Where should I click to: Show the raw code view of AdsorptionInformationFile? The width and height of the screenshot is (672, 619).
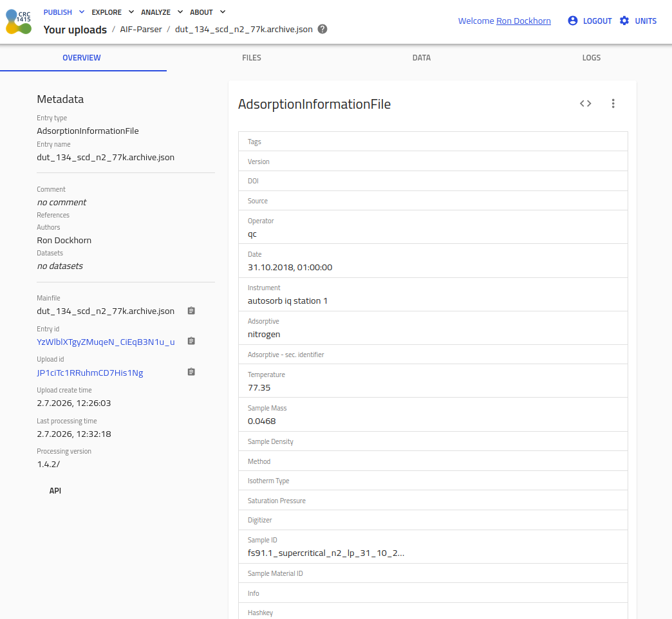point(586,104)
